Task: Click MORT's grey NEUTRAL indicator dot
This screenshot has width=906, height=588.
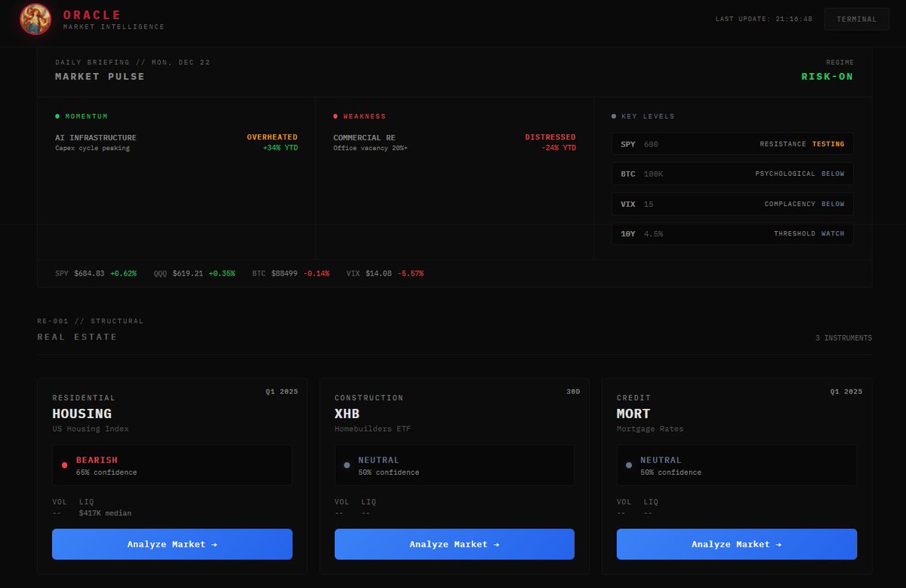Action: pos(629,466)
